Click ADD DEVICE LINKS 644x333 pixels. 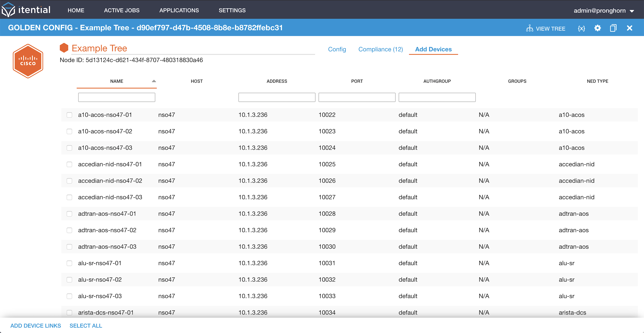click(x=36, y=326)
